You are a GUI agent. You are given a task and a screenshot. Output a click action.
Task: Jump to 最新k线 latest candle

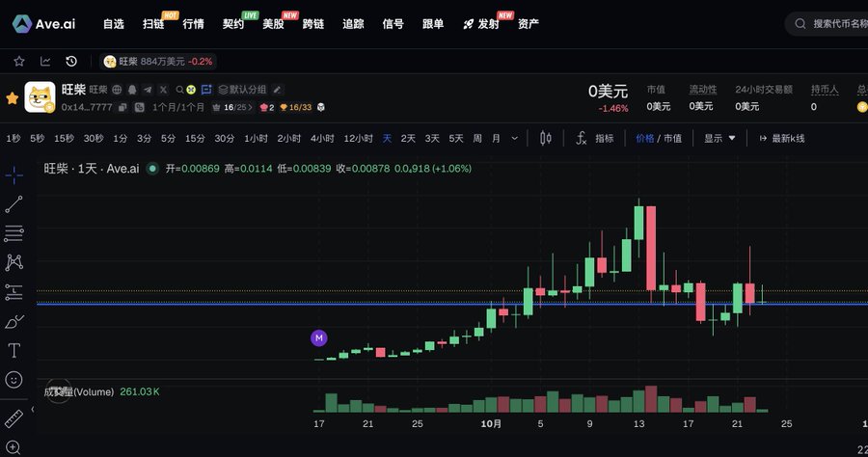pyautogui.click(x=781, y=138)
